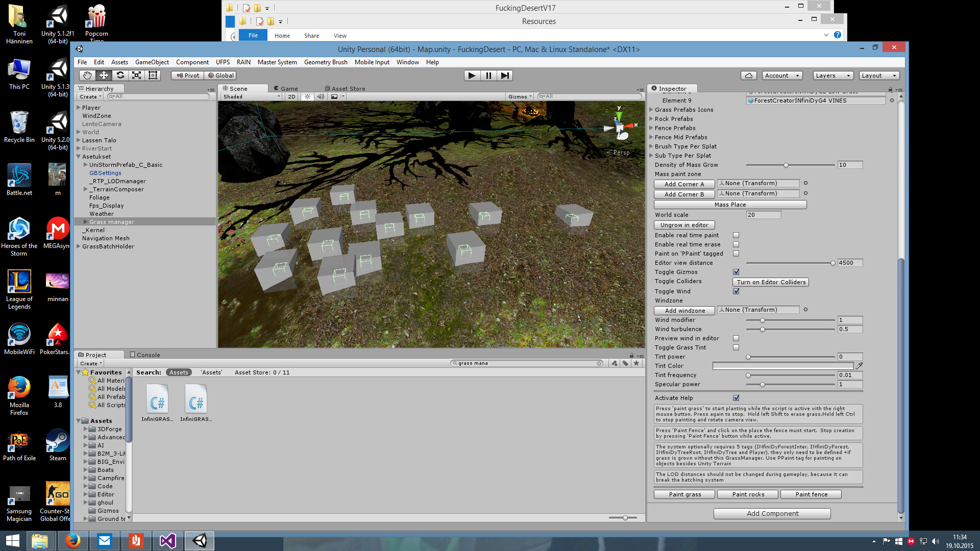
Task: Open the Layers dropdown
Action: [832, 75]
